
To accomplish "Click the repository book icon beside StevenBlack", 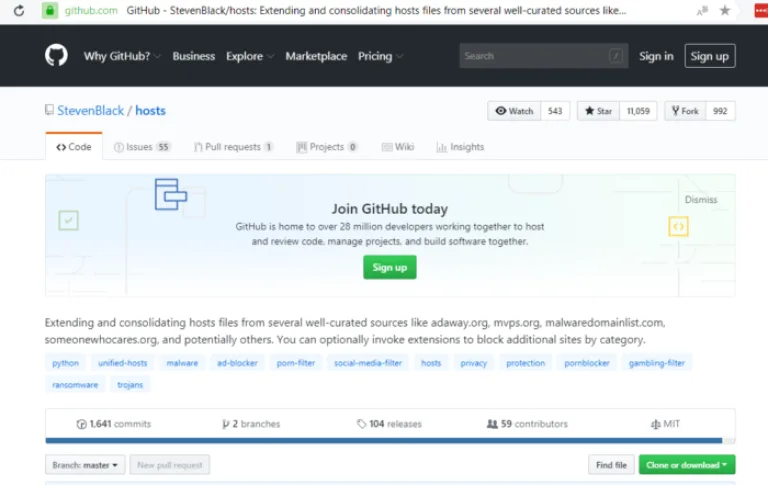I will (49, 110).
